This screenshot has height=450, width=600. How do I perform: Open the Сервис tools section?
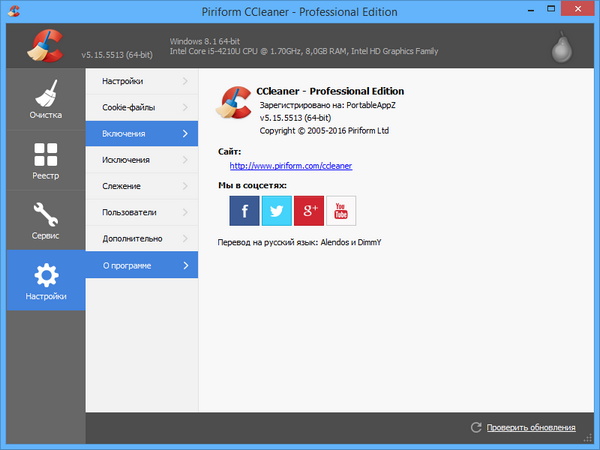[x=46, y=221]
